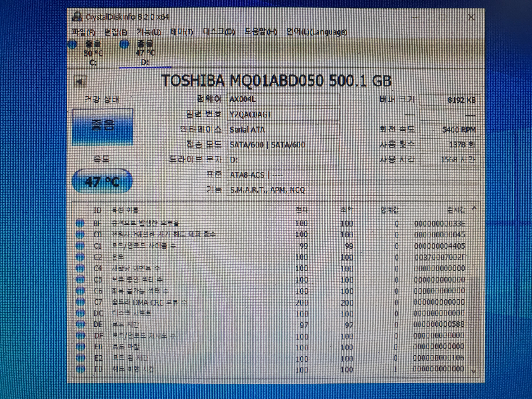This screenshot has height=399, width=532.
Task: Click the 임계값 column header
Action: (x=390, y=210)
